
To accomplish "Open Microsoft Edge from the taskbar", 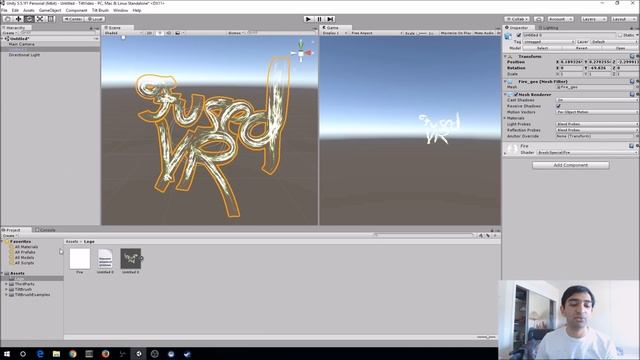I will (40, 354).
